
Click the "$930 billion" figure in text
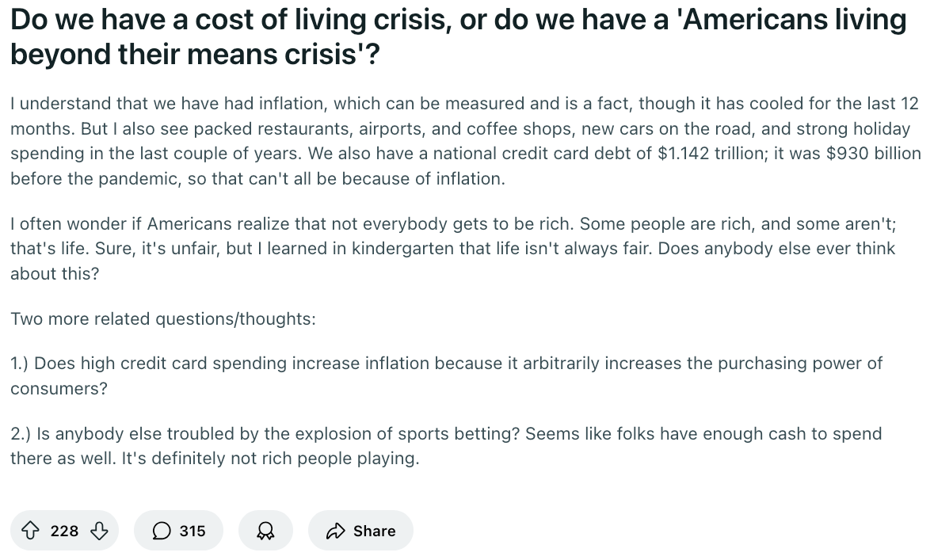tap(873, 154)
